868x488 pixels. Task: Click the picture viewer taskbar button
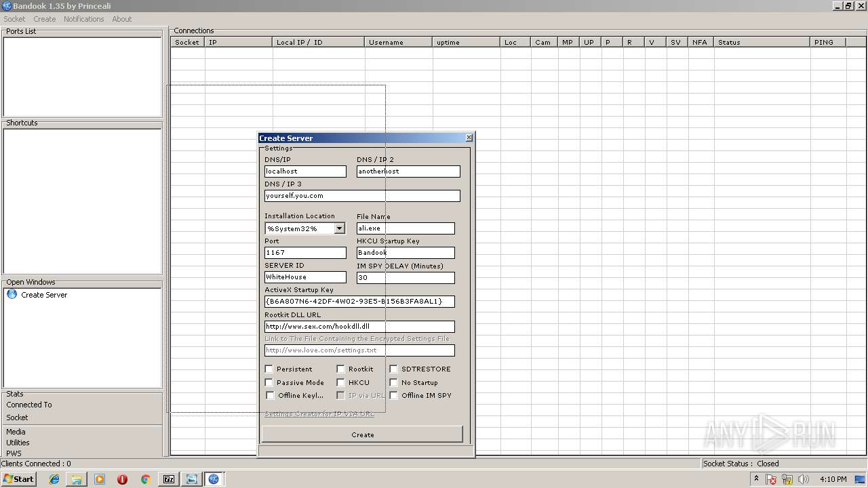[x=192, y=479]
